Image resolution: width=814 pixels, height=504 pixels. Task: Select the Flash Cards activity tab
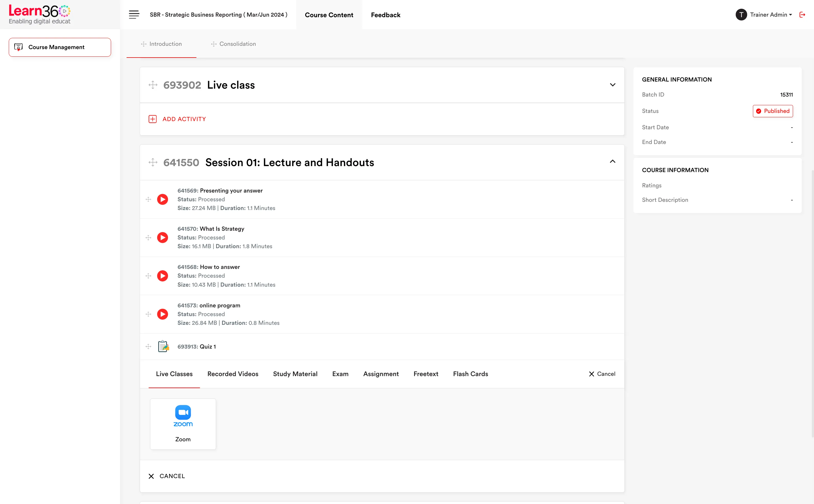(x=471, y=374)
